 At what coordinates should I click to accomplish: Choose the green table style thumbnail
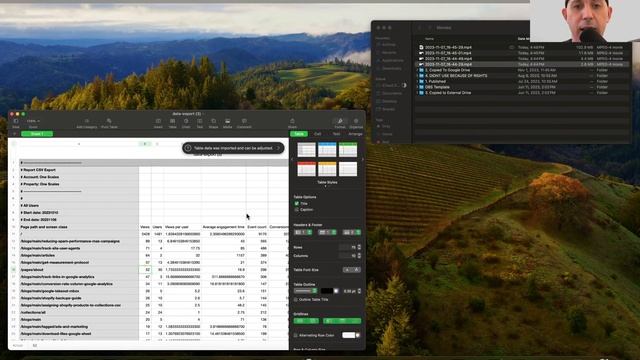click(348, 150)
